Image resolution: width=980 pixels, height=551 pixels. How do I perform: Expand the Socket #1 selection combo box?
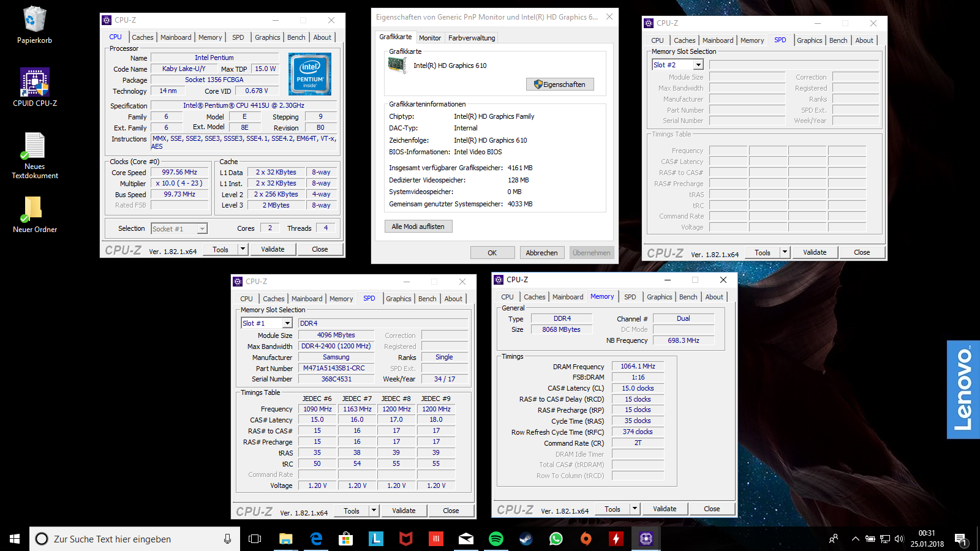[x=202, y=228]
